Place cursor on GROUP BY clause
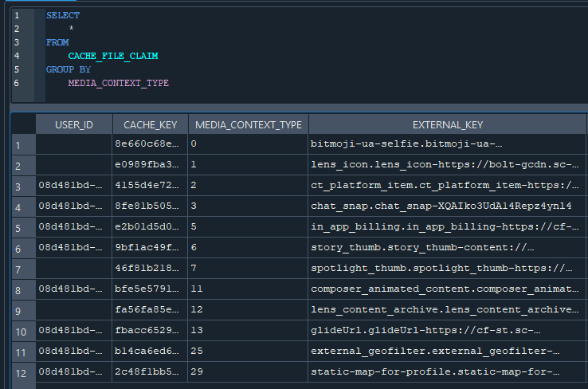This screenshot has width=588, height=389. [69, 69]
